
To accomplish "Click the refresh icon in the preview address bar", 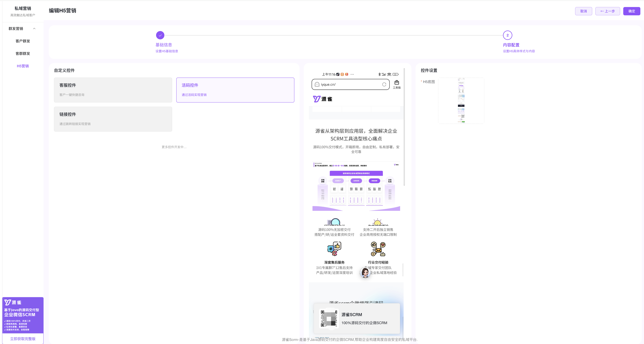I will pyautogui.click(x=384, y=84).
